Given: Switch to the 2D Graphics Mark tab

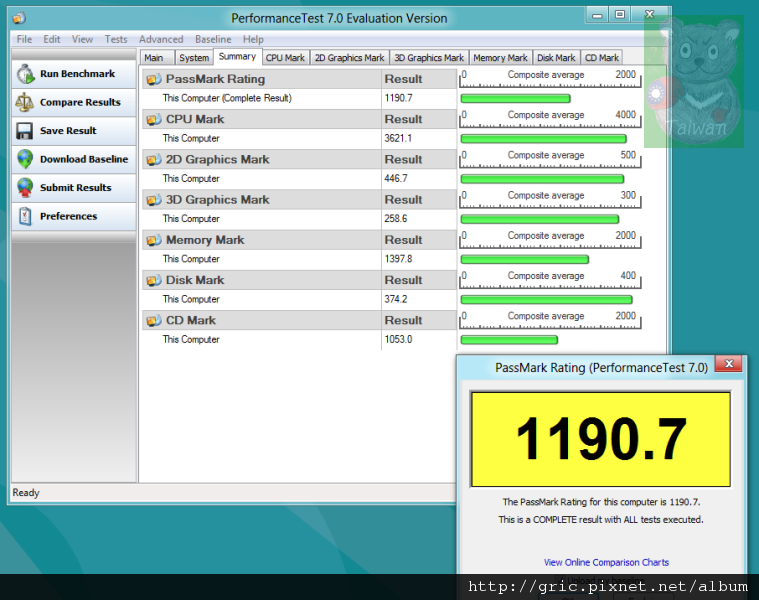Looking at the screenshot, I should coord(349,58).
